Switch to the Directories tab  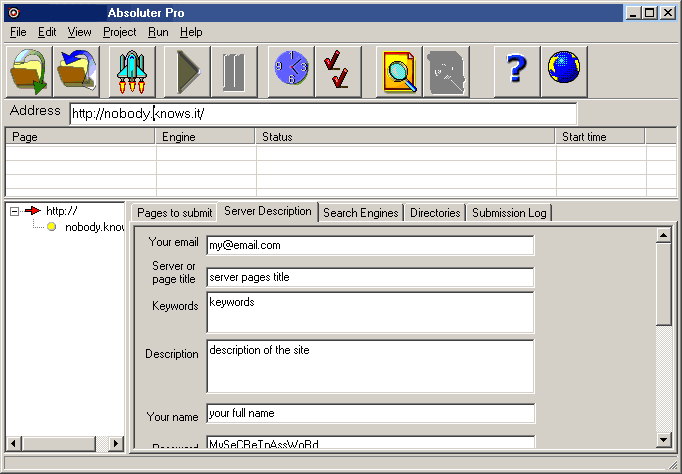pyautogui.click(x=435, y=213)
